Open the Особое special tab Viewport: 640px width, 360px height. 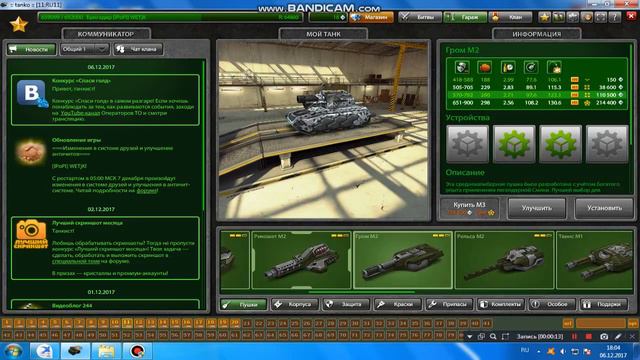point(552,304)
